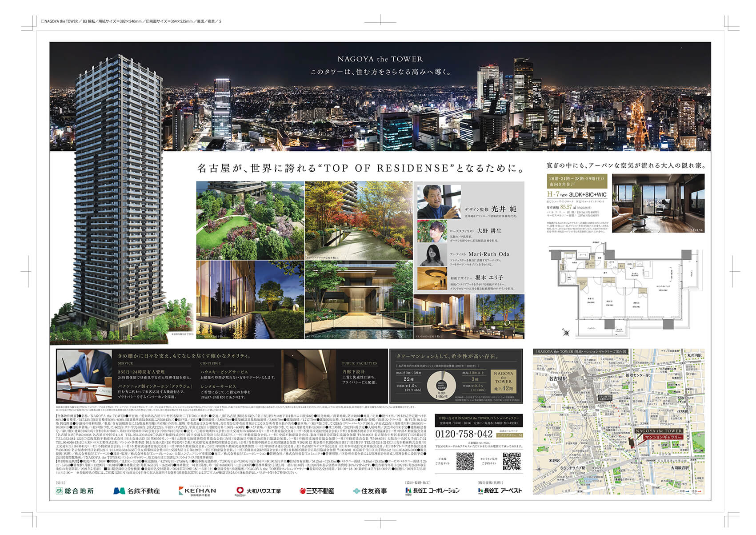Click the name ローズスタイリスト 大野 耕生

coord(476,231)
